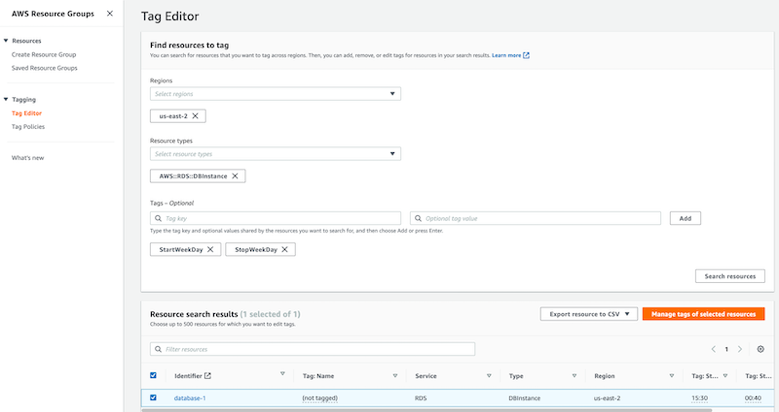Open Create Resource Group page
Viewport: 779px width, 412px height.
tap(44, 55)
